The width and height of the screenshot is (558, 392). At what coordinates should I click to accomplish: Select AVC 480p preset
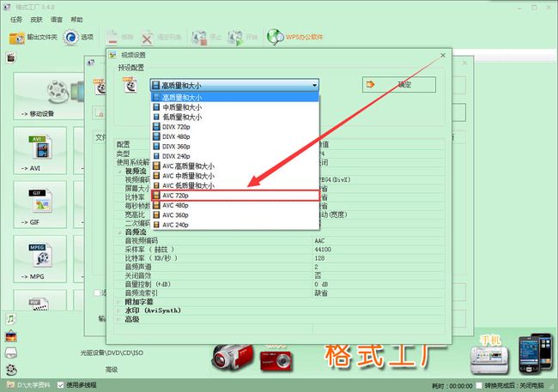[x=235, y=205]
